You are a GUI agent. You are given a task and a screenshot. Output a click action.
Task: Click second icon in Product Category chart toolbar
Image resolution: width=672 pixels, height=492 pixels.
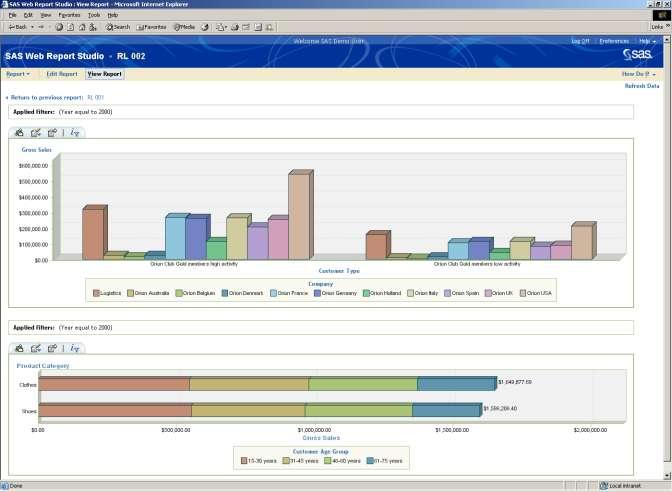[x=36, y=348]
